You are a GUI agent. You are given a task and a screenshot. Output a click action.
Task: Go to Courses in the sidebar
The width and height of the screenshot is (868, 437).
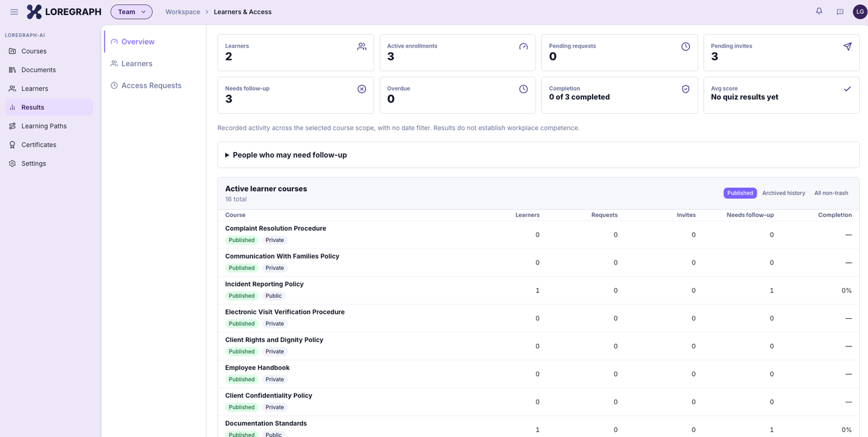(x=48, y=51)
